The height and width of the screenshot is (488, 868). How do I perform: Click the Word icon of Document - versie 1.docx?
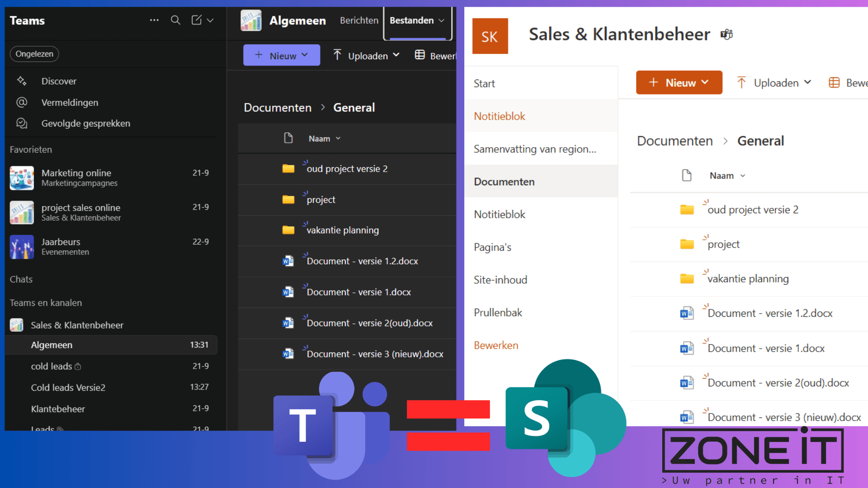(288, 292)
